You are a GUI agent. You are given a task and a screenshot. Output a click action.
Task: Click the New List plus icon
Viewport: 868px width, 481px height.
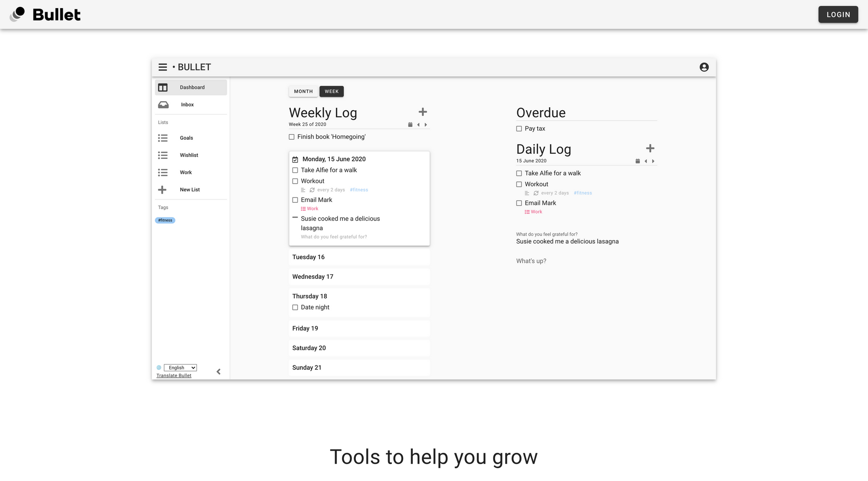(162, 190)
